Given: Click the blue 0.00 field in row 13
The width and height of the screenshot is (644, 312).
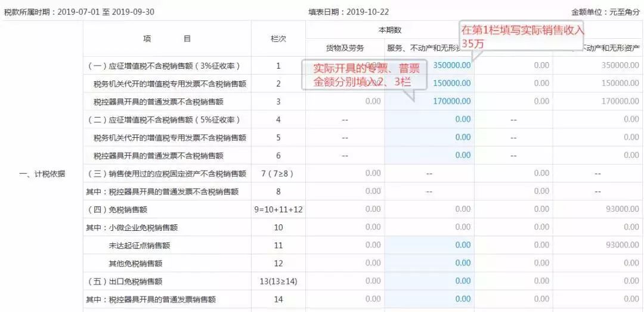Looking at the screenshot, I should click(x=429, y=281).
